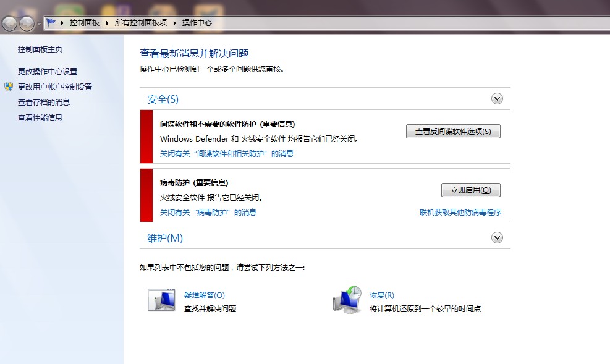Collapse the 安全(S) section chevron
610x364 pixels.
tap(496, 98)
